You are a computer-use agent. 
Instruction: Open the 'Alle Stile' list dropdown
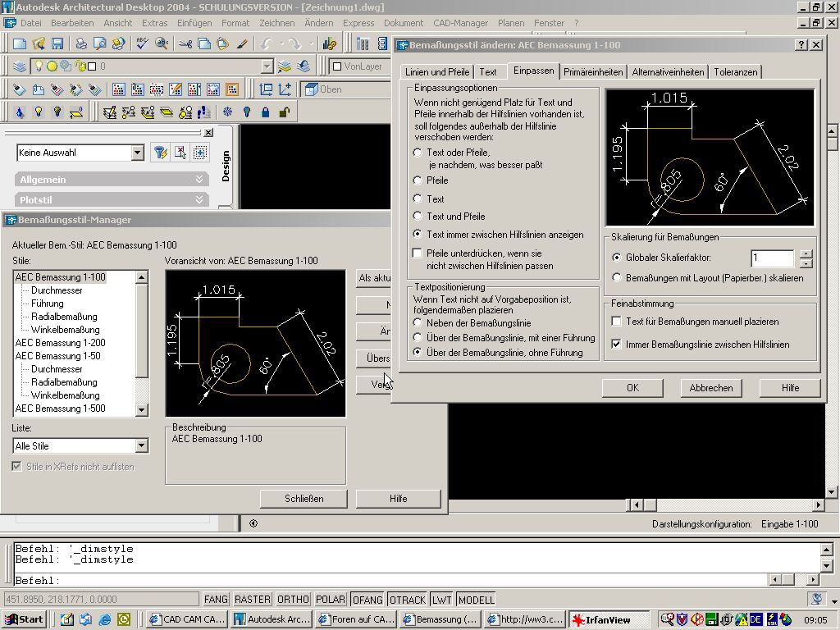click(141, 446)
